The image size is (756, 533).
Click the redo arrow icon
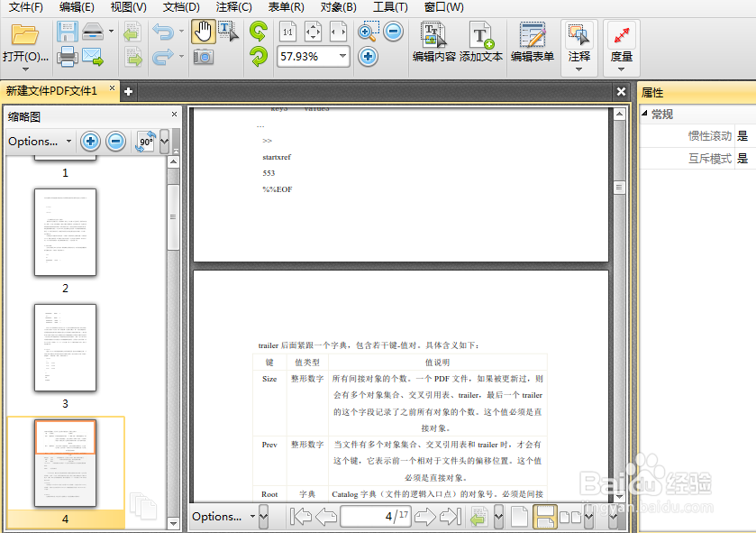tap(163, 57)
